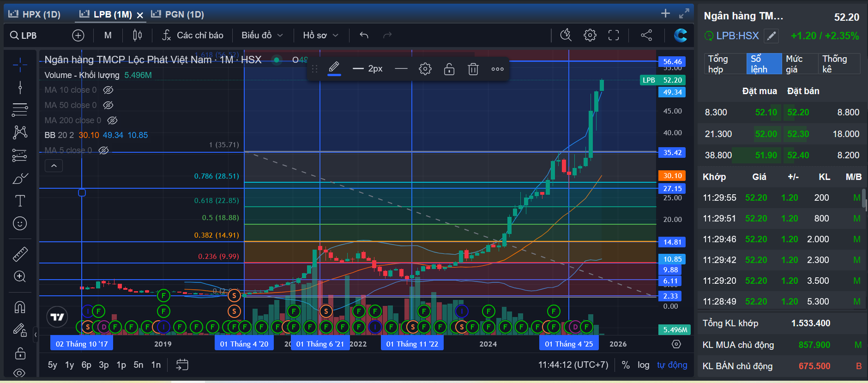
Task: Open time axis settings gear icon
Action: [676, 344]
